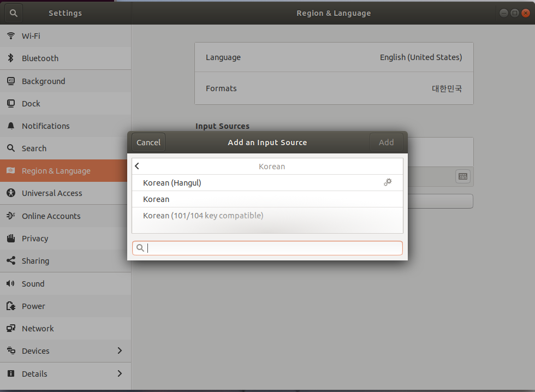Click the Power label in sidebar
The width and height of the screenshot is (535, 392).
33,306
